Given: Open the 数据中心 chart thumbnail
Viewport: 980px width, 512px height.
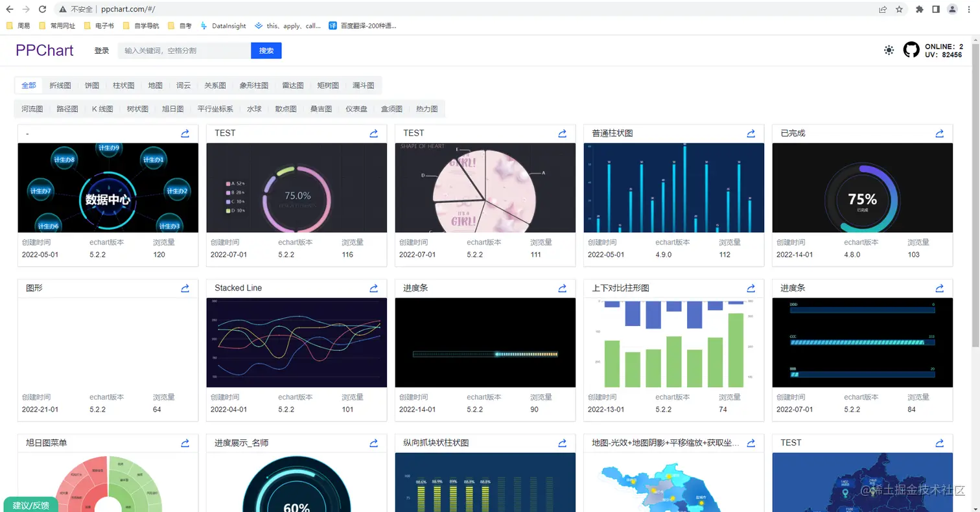Looking at the screenshot, I should [108, 188].
